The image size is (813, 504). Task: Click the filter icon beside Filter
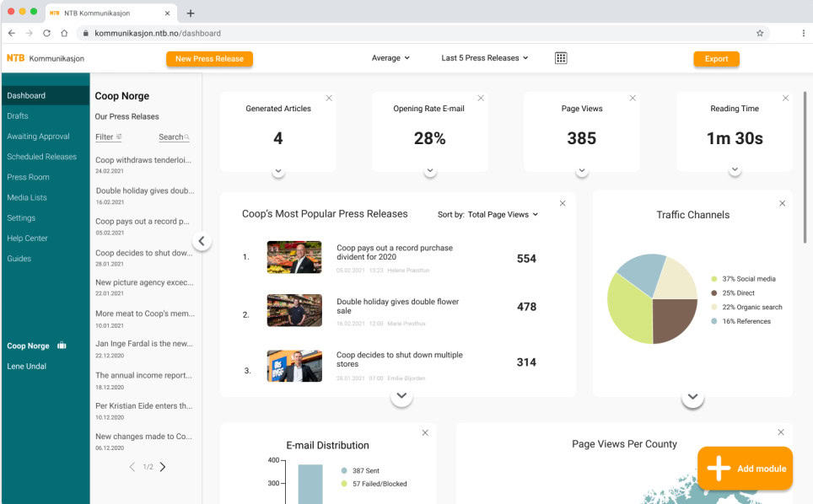pos(119,137)
